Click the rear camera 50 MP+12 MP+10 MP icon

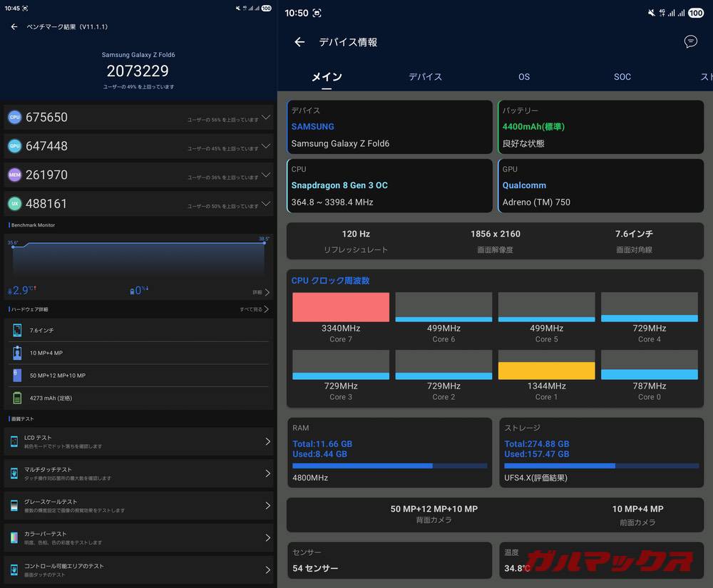coord(17,376)
